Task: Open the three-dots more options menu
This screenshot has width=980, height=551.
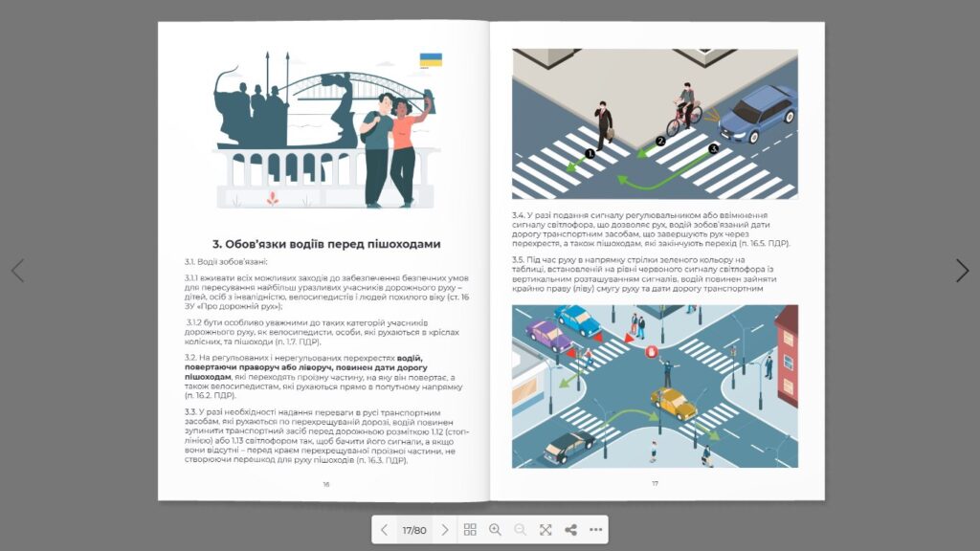Action: (595, 530)
